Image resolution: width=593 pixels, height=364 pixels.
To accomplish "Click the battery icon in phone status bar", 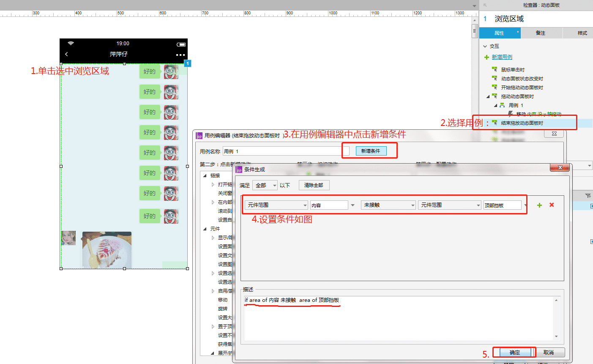I will (181, 44).
